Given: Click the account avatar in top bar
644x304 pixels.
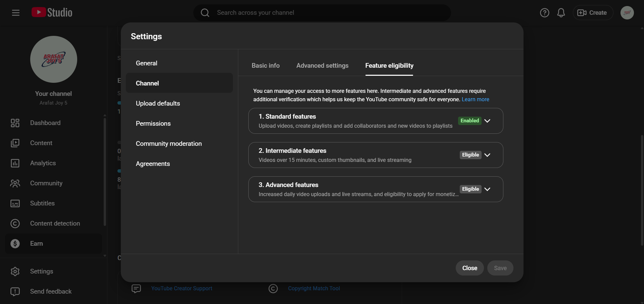Looking at the screenshot, I should (627, 13).
